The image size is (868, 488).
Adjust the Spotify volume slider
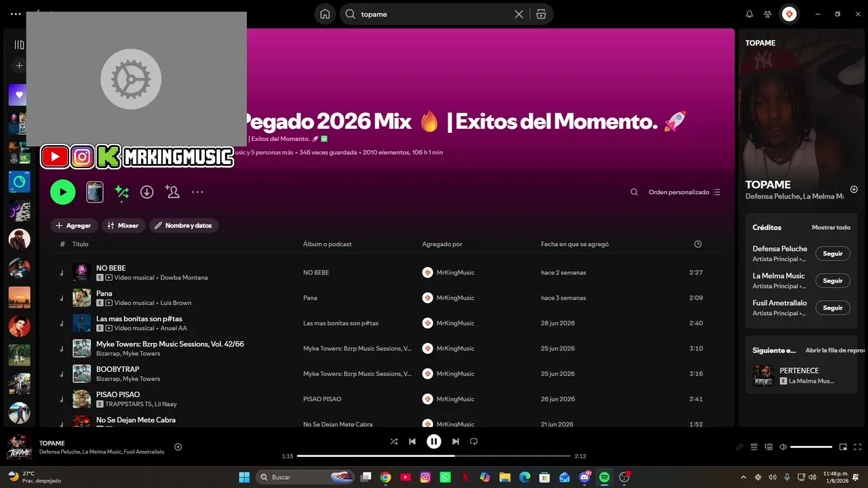coord(811,447)
